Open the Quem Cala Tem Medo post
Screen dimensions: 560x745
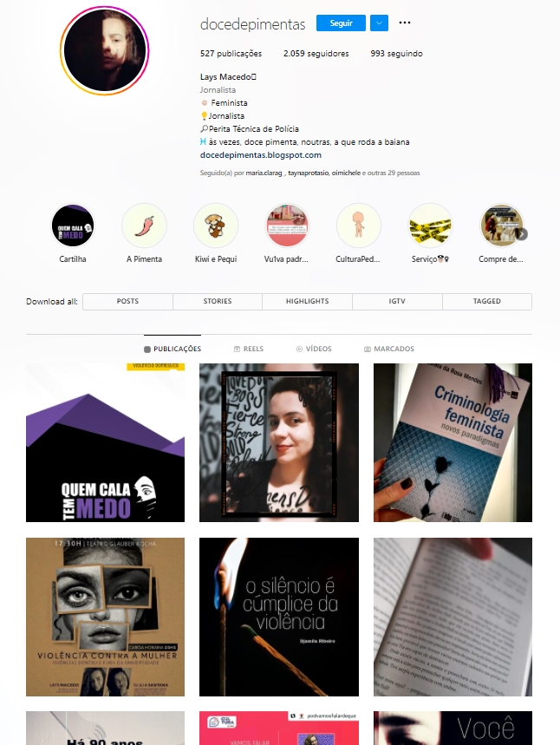(x=106, y=443)
